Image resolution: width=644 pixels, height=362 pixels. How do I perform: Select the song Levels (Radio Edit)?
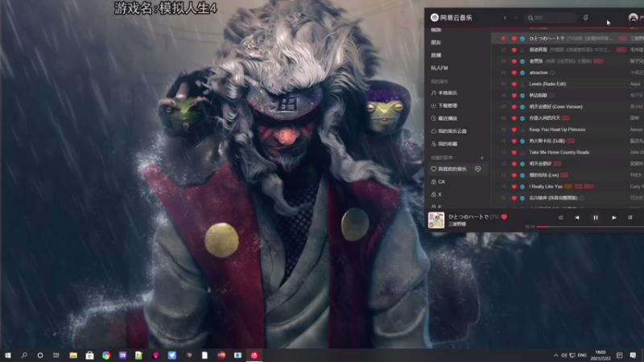pyautogui.click(x=547, y=84)
